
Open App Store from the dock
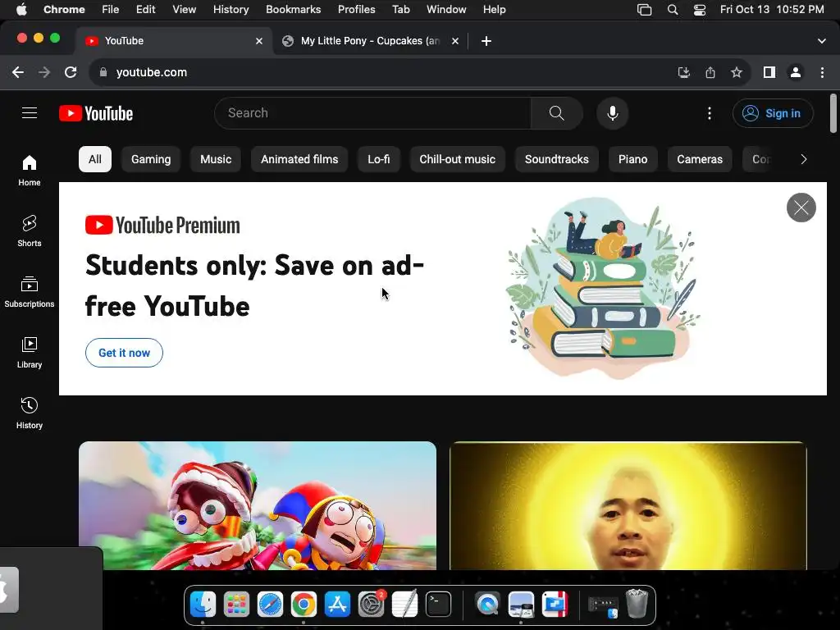tap(337, 605)
